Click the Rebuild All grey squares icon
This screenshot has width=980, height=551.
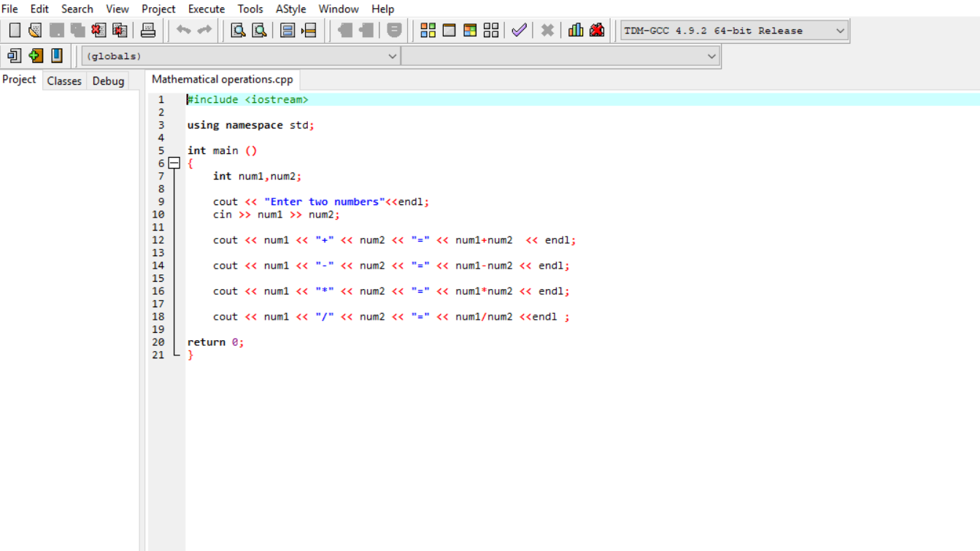pos(491,30)
